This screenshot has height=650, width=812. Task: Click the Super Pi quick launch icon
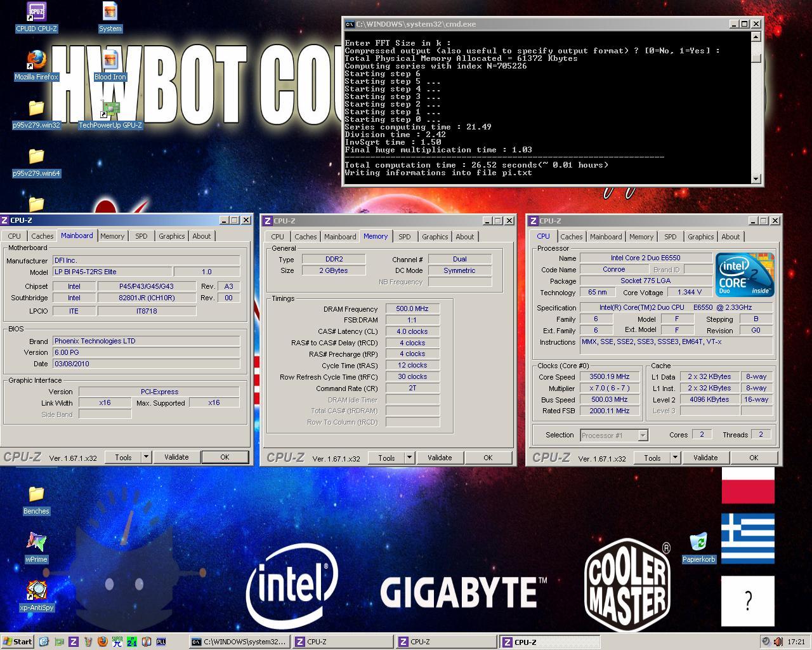[117, 642]
